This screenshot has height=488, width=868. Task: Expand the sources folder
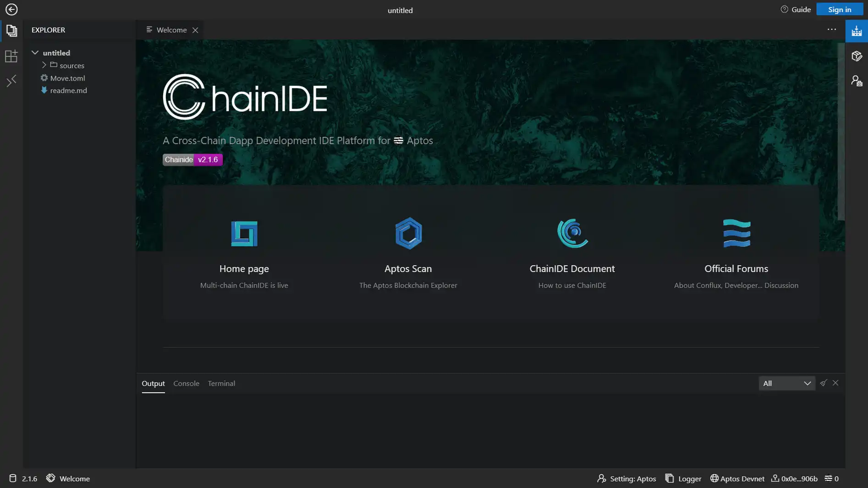44,65
